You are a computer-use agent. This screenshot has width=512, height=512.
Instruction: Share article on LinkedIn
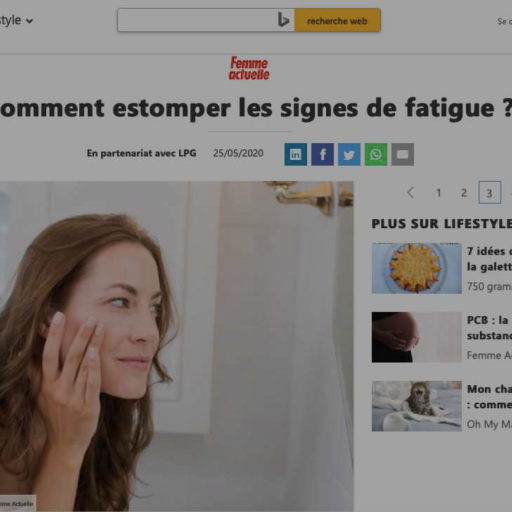click(296, 154)
